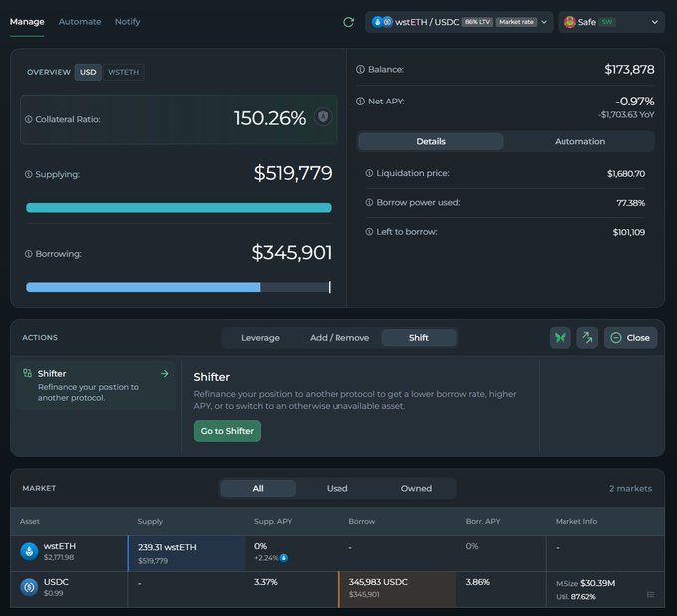Filter market list to Used

pos(337,488)
